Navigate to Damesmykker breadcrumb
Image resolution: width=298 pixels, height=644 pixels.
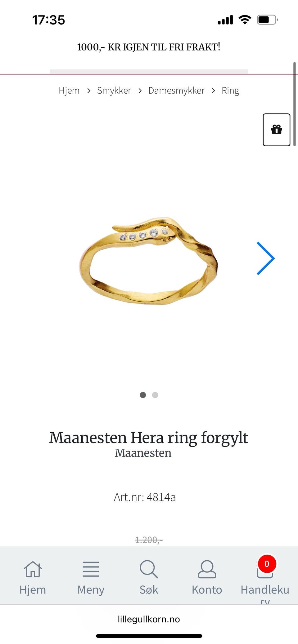(176, 90)
